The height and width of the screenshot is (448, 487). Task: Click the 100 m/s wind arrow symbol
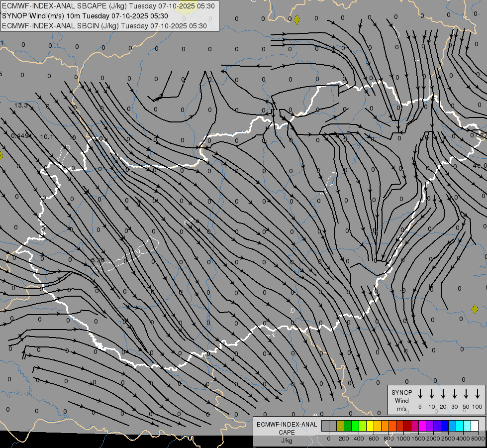[x=478, y=394]
